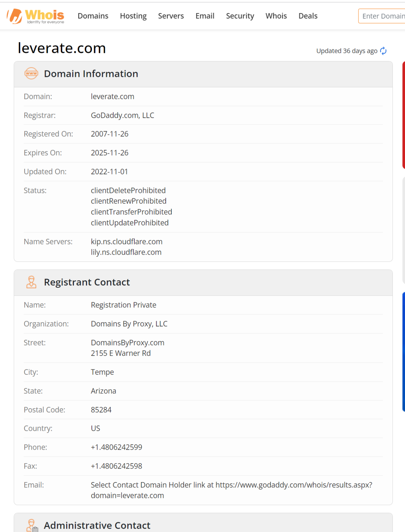
Task: Select Whois in the top navigation
Action: 276,16
